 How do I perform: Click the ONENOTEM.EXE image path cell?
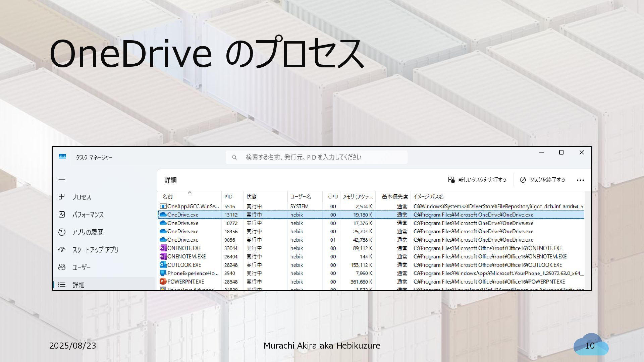490,256
